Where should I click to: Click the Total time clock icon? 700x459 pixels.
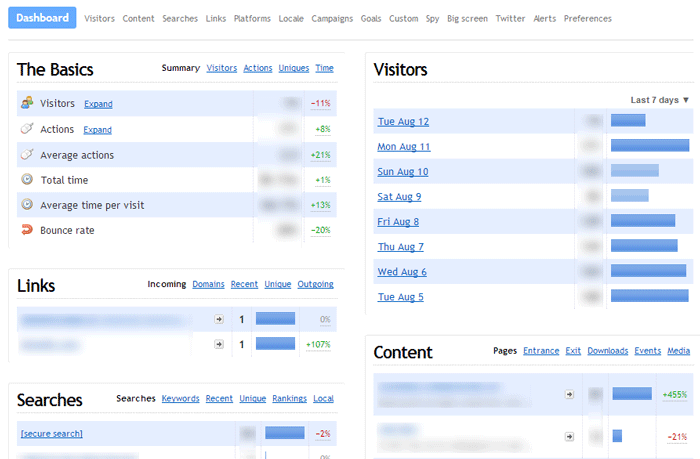[x=27, y=180]
